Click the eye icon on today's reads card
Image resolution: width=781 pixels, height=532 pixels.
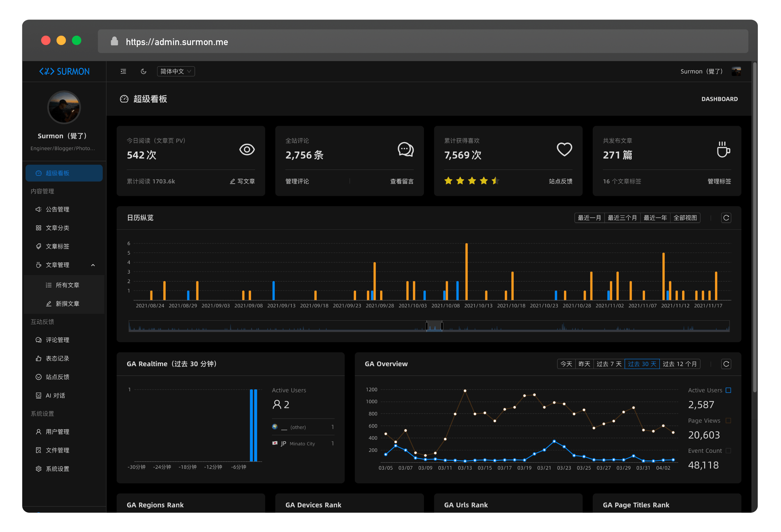(x=247, y=150)
